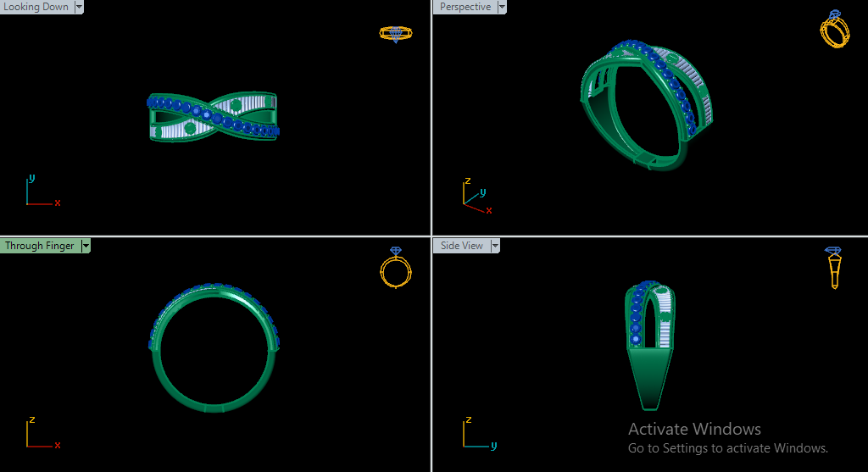Viewport: 868px width, 472px height.
Task: Select the Perspective viewport title
Action: pyautogui.click(x=465, y=7)
